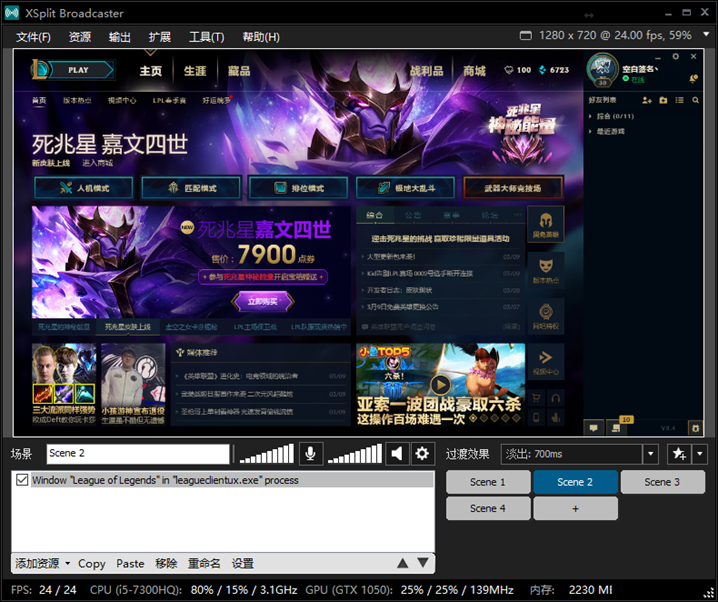Viewport: 718px width, 602px height.
Task: Click the Paste source button
Action: click(130, 564)
